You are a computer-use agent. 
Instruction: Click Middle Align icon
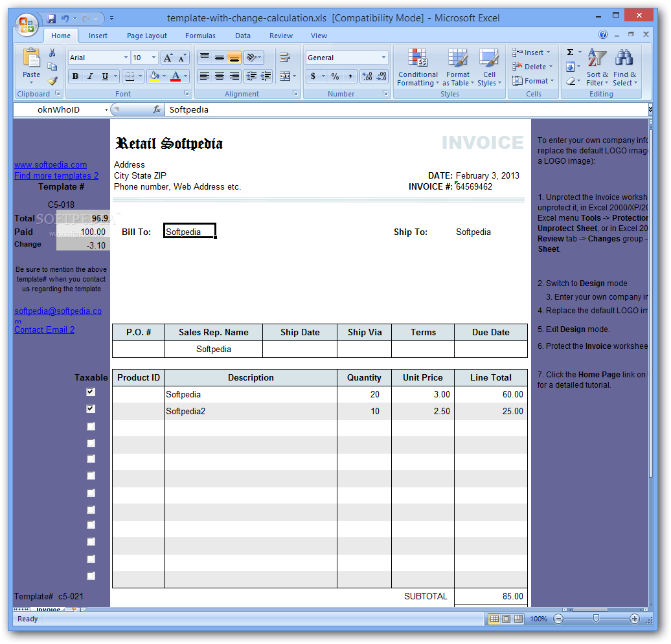coord(220,58)
